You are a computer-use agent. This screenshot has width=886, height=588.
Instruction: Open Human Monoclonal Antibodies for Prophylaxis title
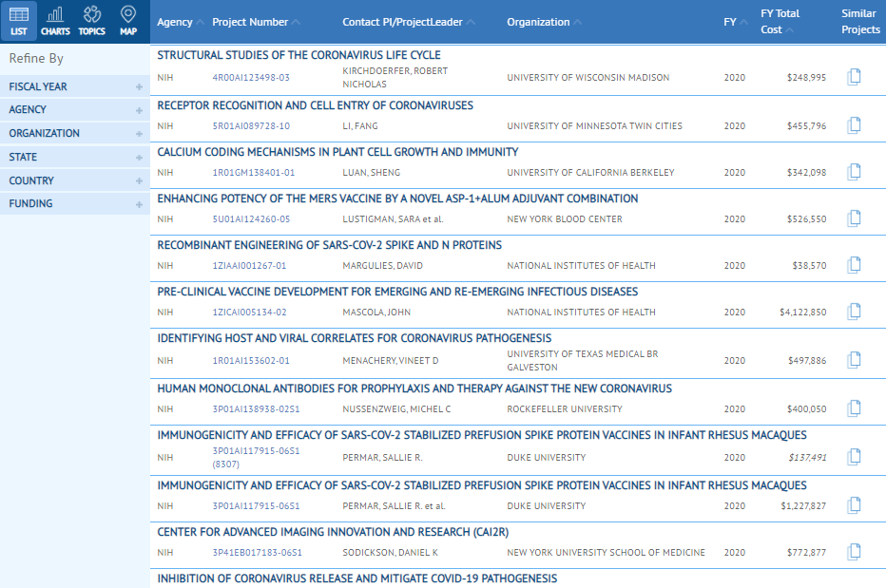coord(414,389)
